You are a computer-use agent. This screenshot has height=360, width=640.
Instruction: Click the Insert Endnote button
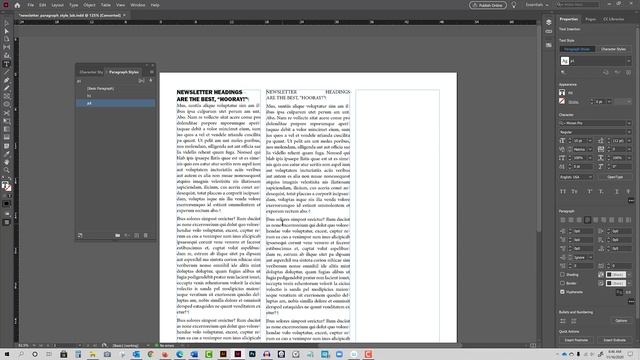614,340
